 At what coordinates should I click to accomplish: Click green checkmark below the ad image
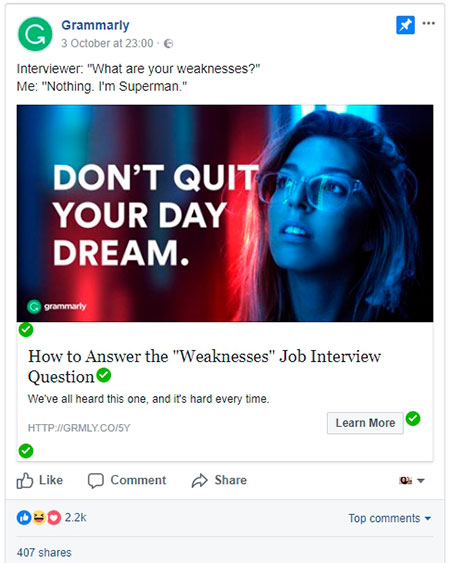pos(26,330)
